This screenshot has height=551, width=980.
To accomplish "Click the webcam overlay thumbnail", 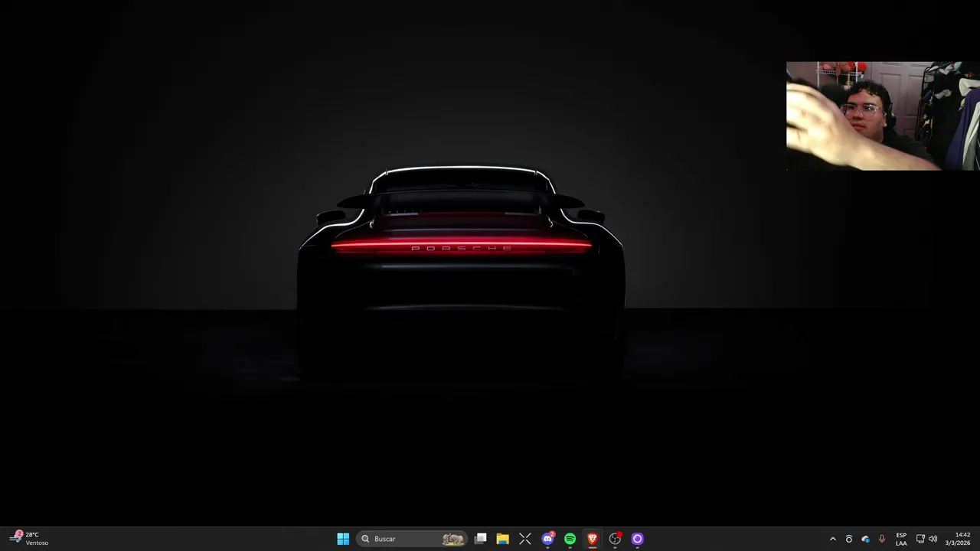I will (883, 116).
